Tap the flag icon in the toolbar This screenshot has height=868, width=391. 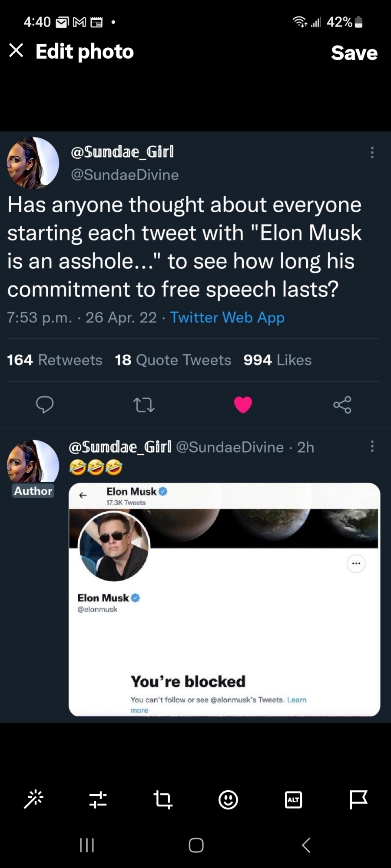pyautogui.click(x=358, y=799)
